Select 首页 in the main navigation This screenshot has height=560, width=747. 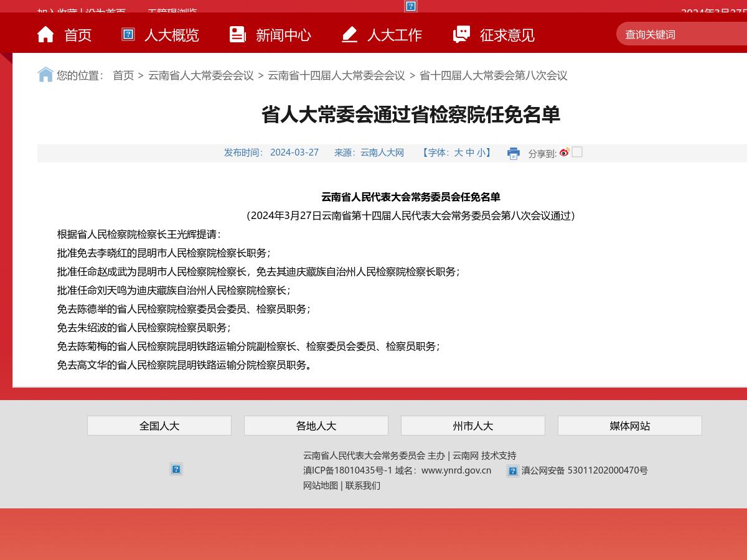78,35
